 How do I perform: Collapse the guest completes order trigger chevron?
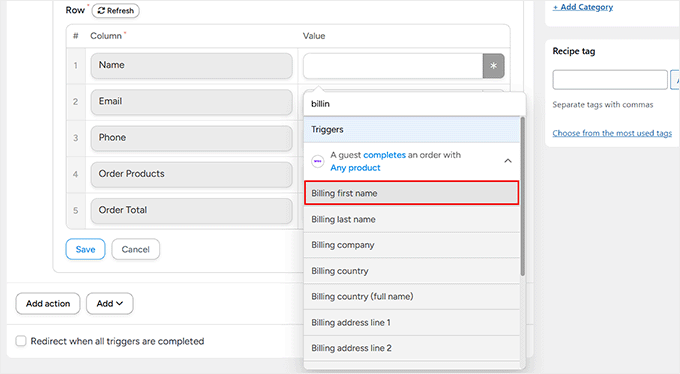click(508, 161)
